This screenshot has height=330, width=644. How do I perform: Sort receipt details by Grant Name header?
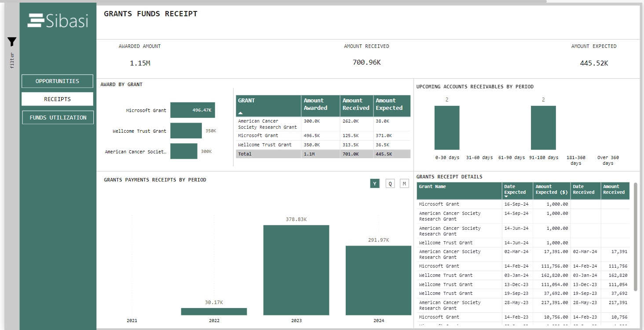[459, 191]
